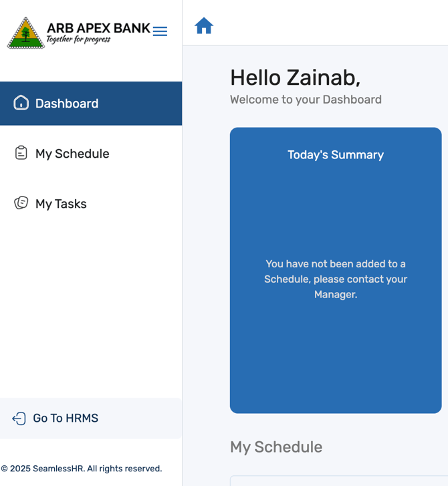Click the schedule not added message
This screenshot has width=448, height=486.
[336, 279]
